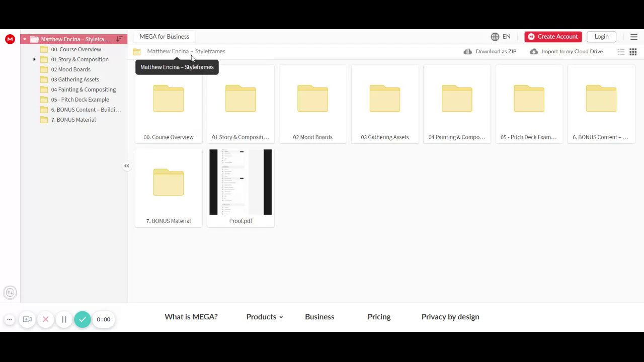Click Import to my Cloud Drive
The width and height of the screenshot is (644, 362).
click(566, 51)
